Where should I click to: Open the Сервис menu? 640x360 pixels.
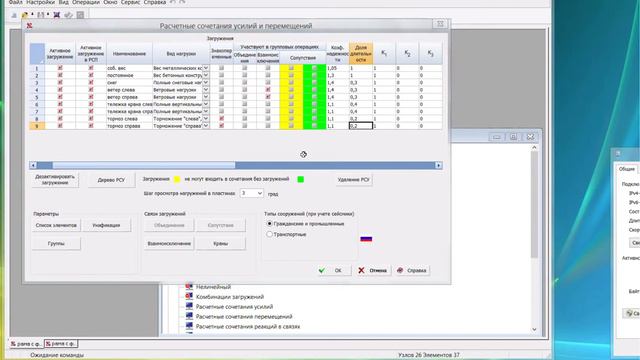click(131, 2)
